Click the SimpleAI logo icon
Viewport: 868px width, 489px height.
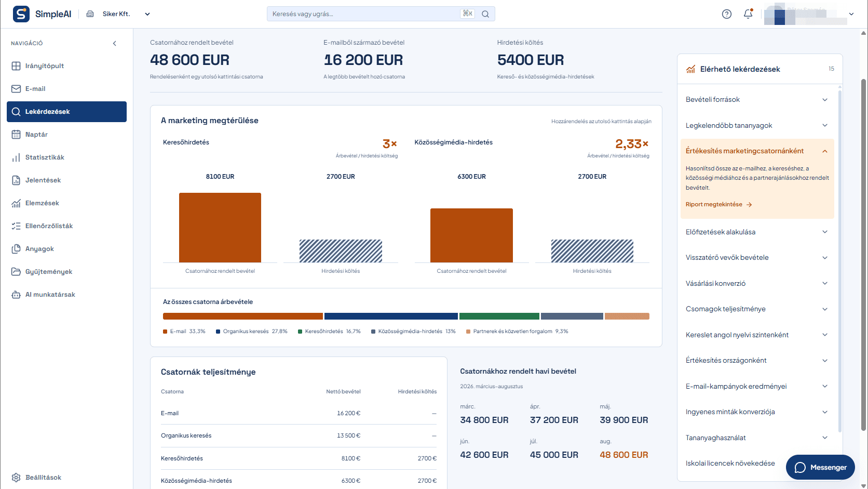pyautogui.click(x=21, y=14)
